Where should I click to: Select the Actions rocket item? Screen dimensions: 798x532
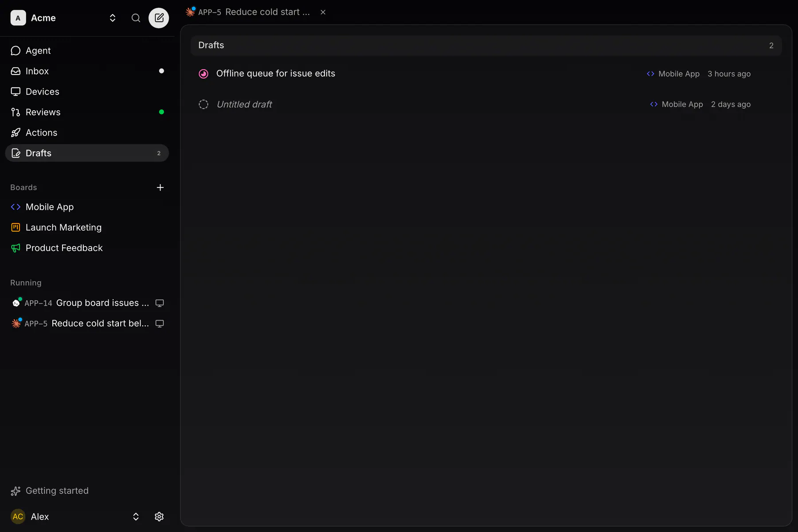87,133
